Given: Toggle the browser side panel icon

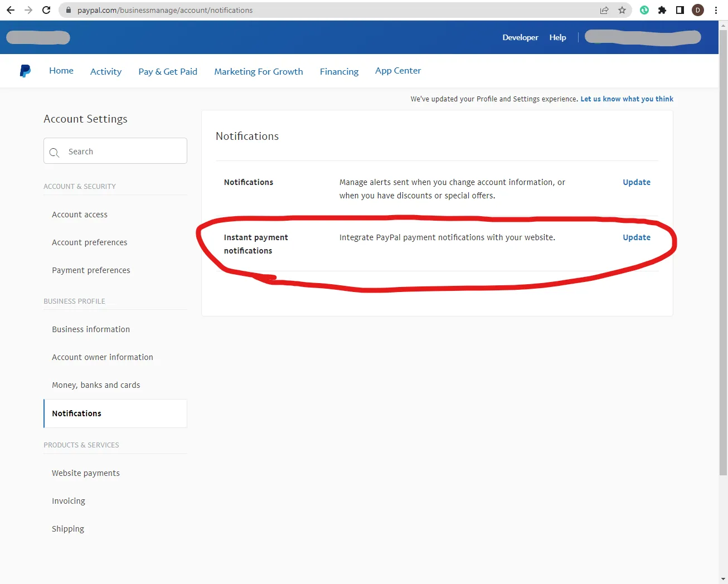Looking at the screenshot, I should tap(680, 10).
